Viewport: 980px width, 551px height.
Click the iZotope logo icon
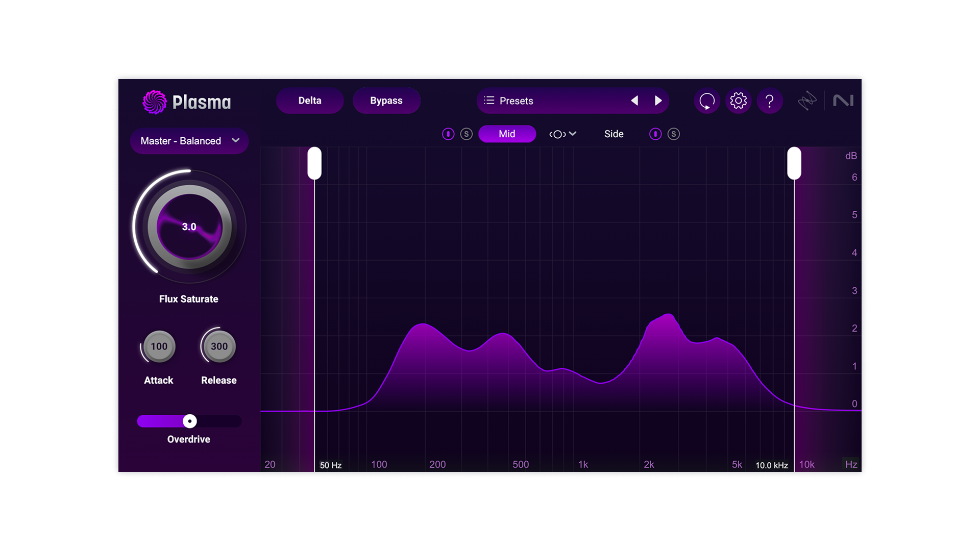tap(807, 101)
